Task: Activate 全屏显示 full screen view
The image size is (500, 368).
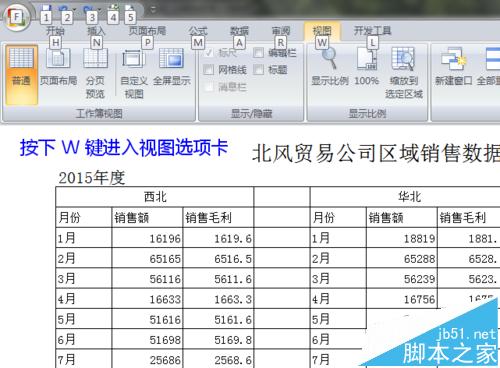Action: point(172,67)
